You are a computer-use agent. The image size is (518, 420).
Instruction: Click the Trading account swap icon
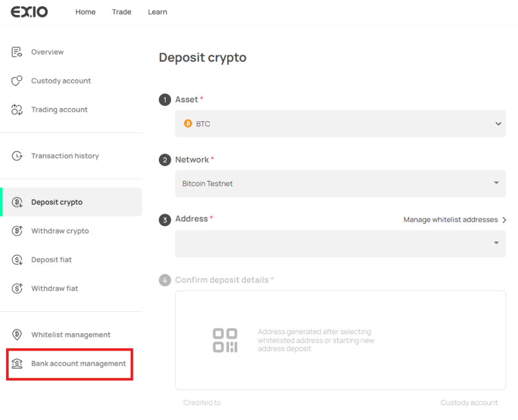[x=17, y=110]
